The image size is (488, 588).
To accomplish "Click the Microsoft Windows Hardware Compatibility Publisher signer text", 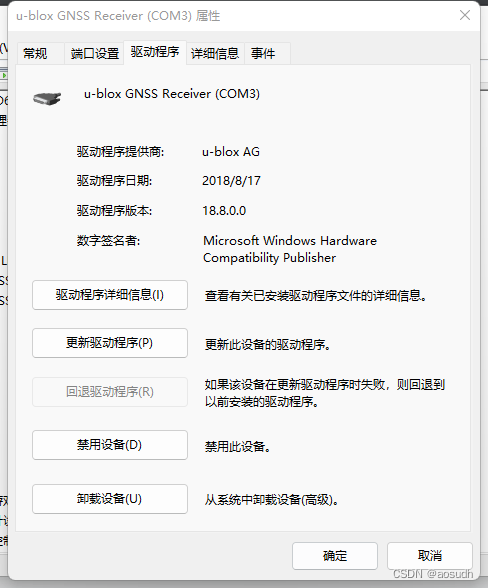I will [x=290, y=249].
